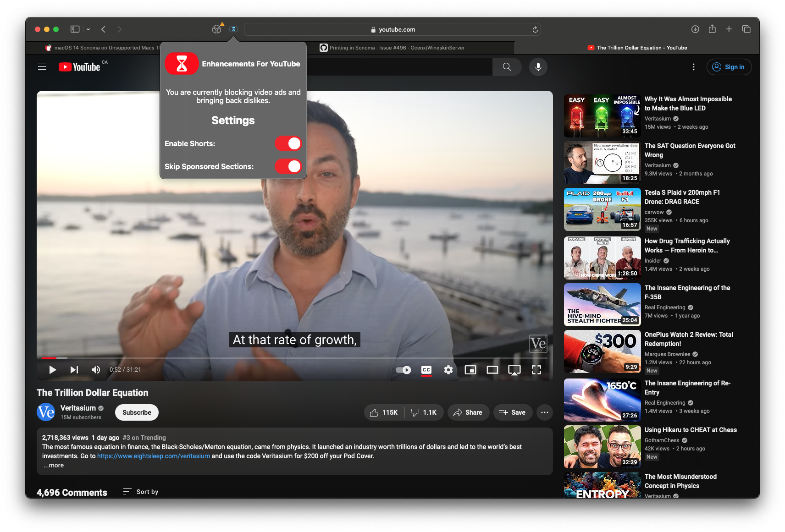
Task: Open the Safari sidebar panel
Action: click(x=75, y=29)
